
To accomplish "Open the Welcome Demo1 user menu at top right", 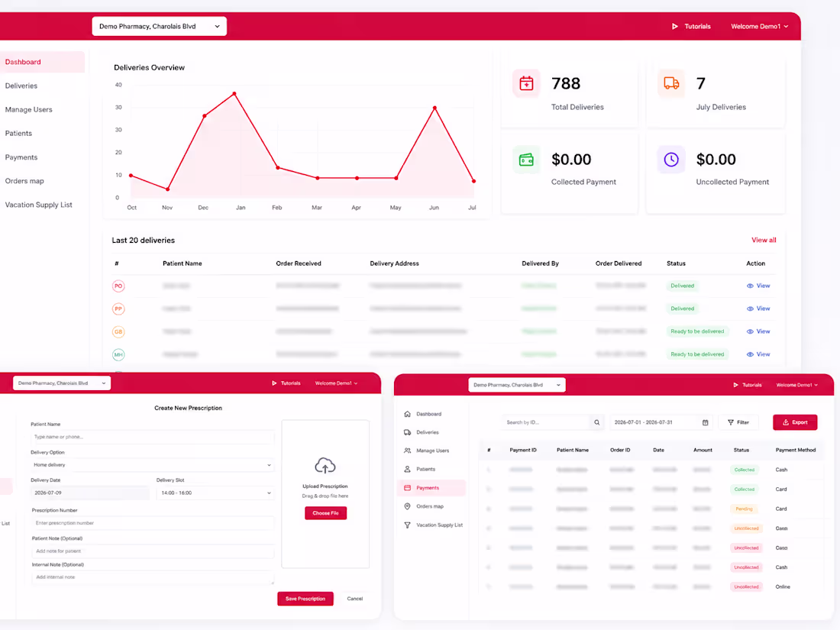I will [x=759, y=26].
